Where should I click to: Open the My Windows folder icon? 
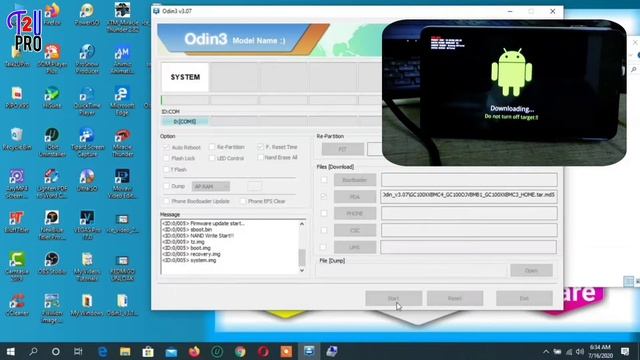coord(87,304)
